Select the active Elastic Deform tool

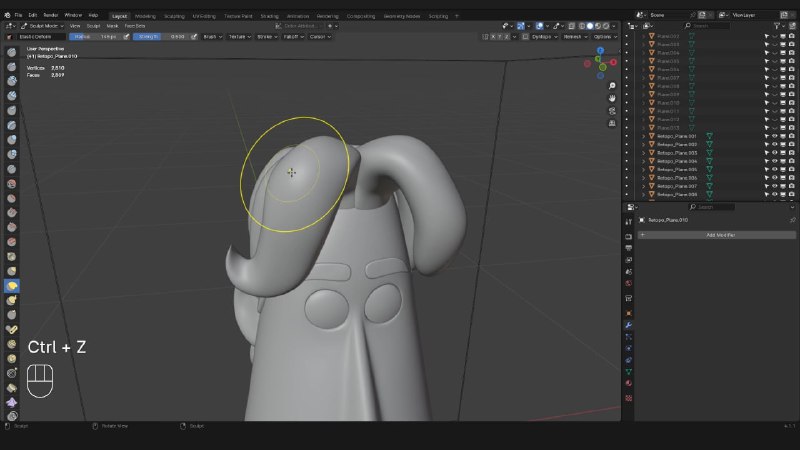tap(12, 286)
